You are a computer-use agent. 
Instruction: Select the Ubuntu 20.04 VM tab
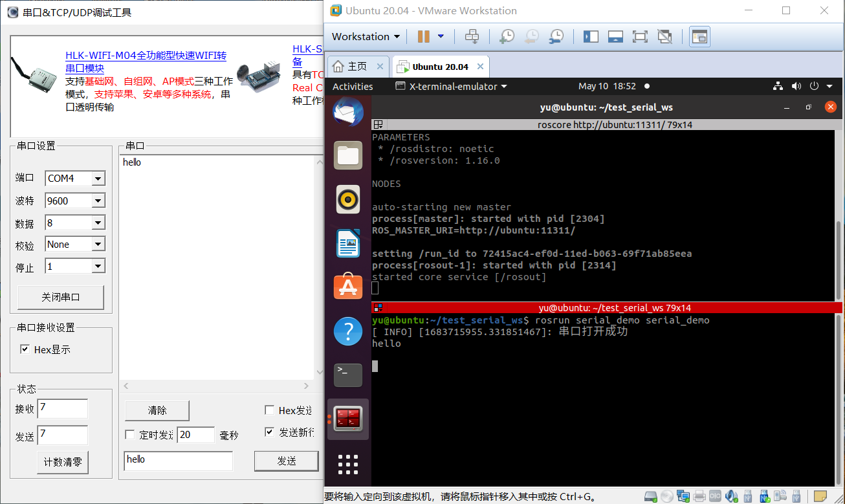tap(440, 67)
